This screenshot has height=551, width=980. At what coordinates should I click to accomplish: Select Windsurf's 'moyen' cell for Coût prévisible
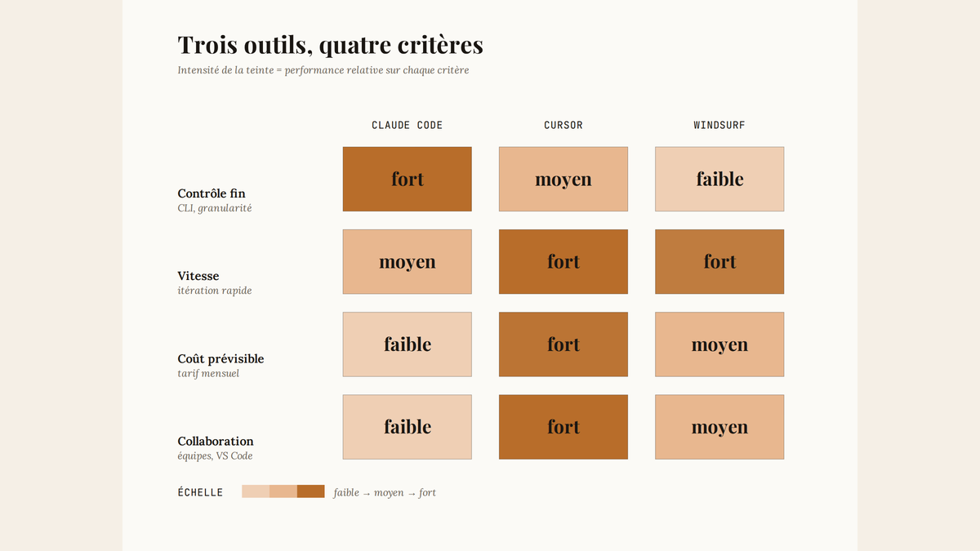719,344
